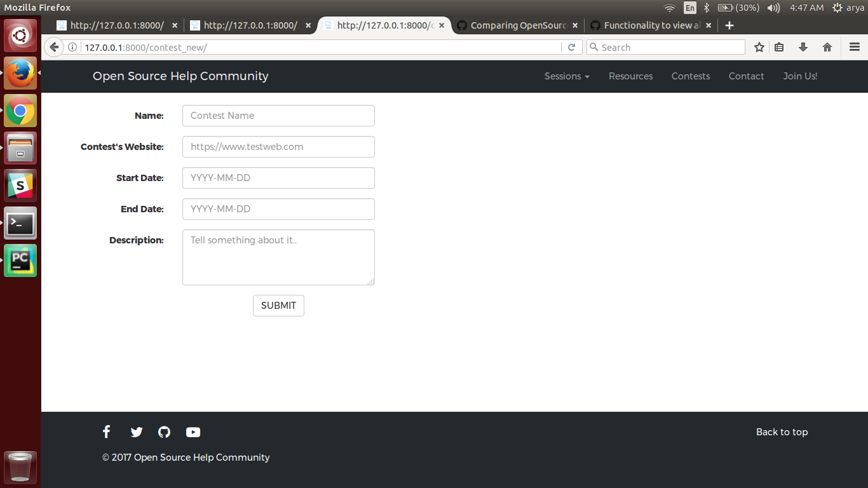
Task: Reload the page with refresh icon
Action: 571,48
